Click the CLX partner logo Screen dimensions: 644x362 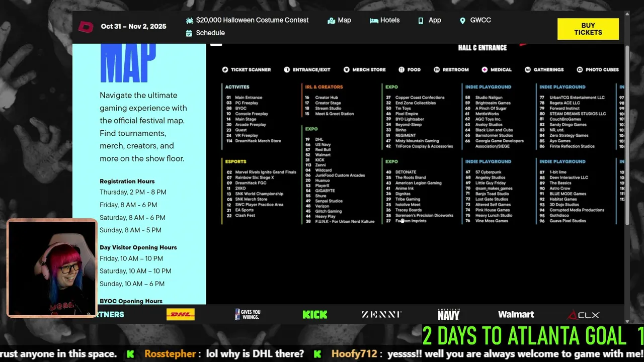583,315
